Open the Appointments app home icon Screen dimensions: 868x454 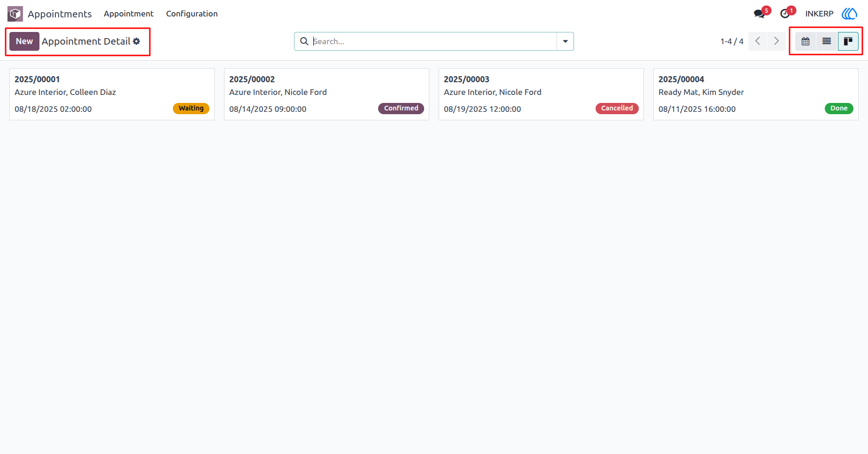click(x=15, y=14)
